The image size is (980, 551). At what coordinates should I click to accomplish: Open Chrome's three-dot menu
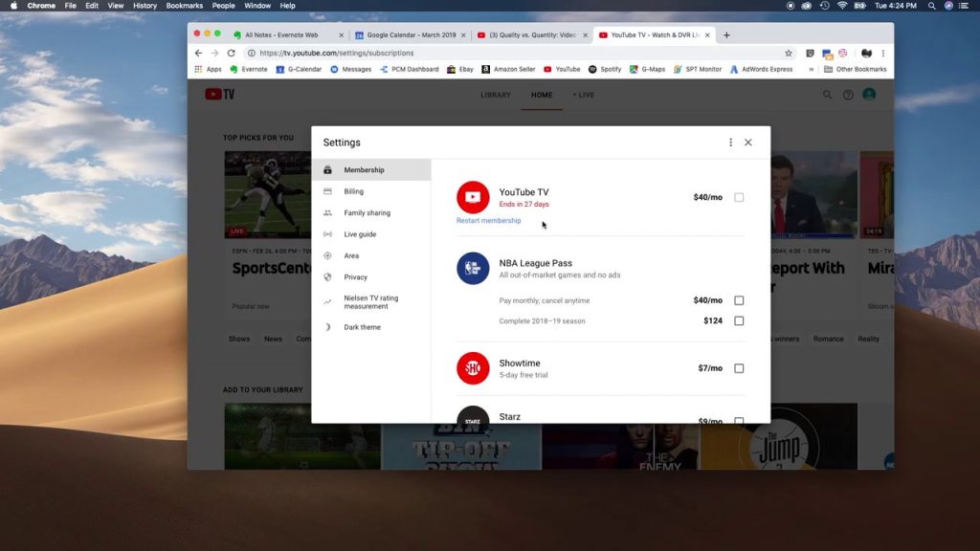pyautogui.click(x=883, y=54)
